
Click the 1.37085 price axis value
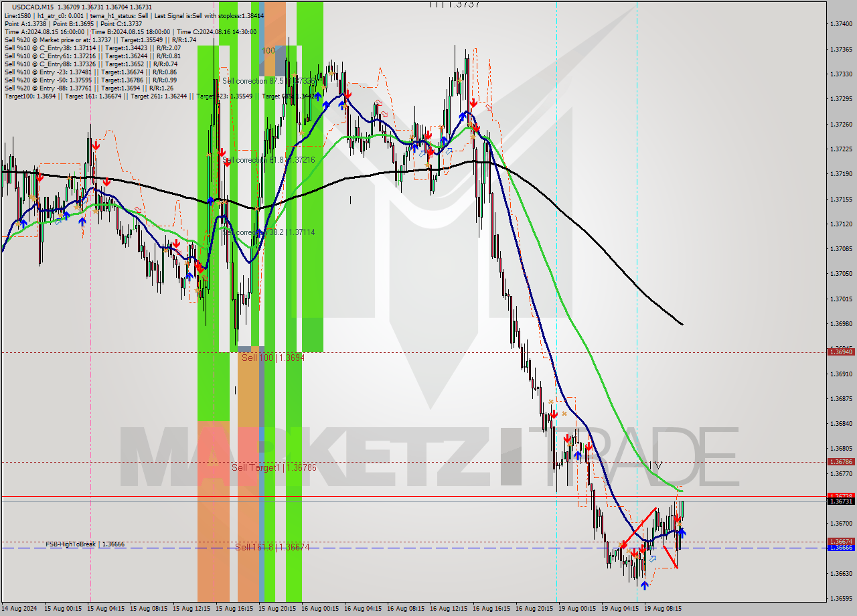(840, 249)
